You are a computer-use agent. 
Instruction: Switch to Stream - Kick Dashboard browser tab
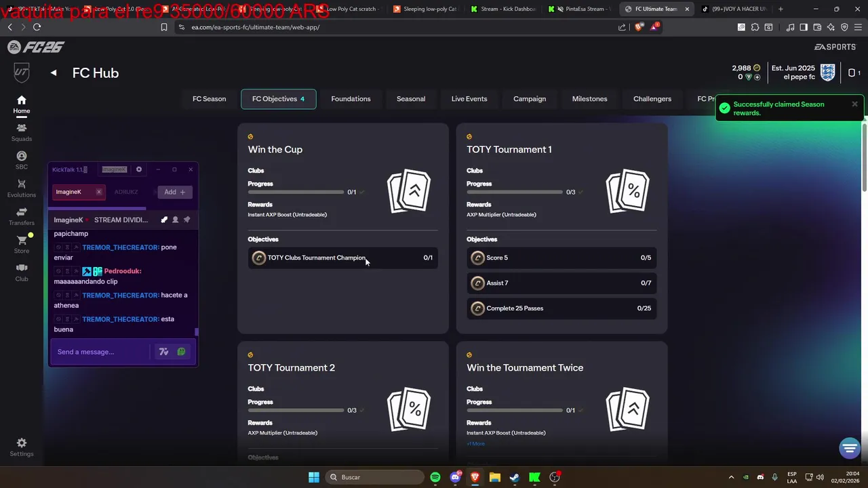pos(503,9)
